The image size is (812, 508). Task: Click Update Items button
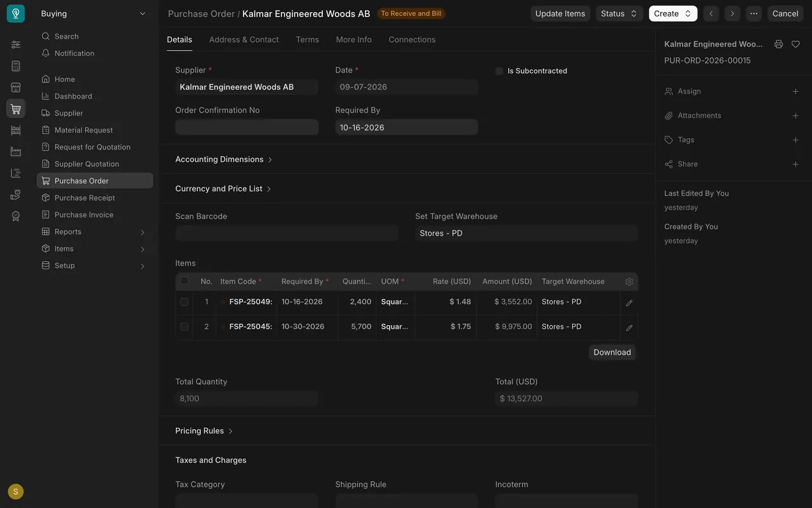click(560, 13)
